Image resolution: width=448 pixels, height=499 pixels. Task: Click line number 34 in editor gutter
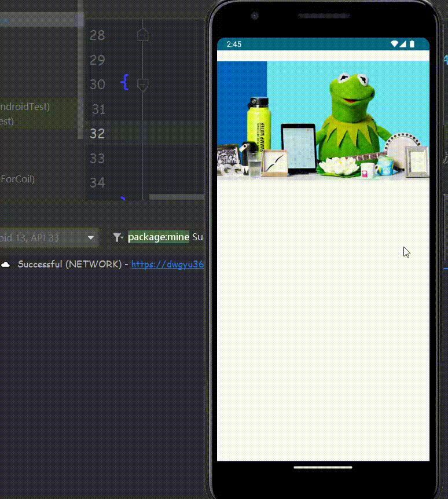pos(97,183)
